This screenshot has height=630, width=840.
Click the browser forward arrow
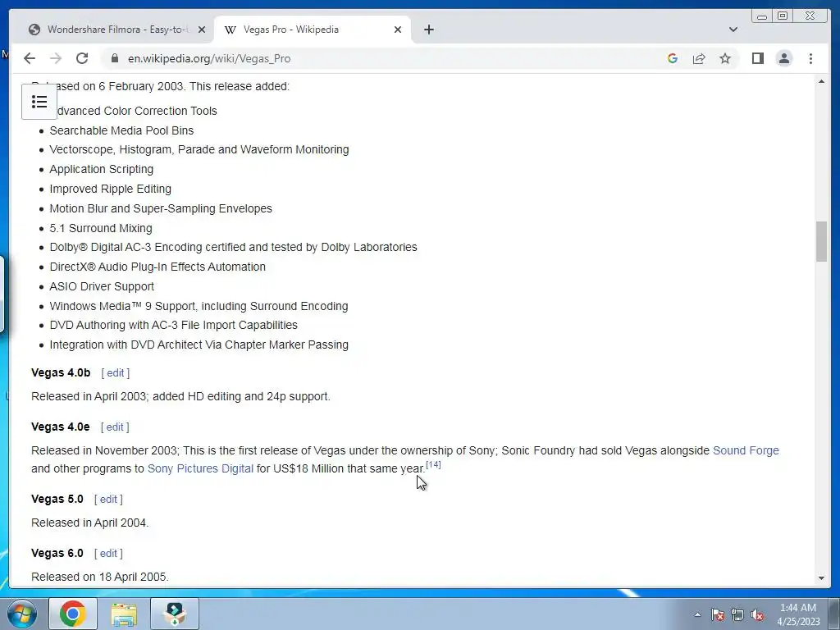[56, 58]
